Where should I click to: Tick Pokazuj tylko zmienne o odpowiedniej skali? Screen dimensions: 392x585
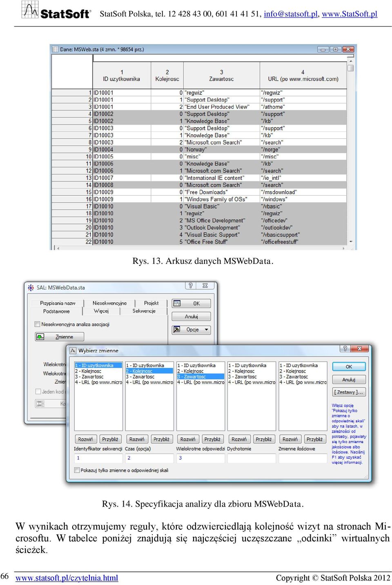coord(77,470)
